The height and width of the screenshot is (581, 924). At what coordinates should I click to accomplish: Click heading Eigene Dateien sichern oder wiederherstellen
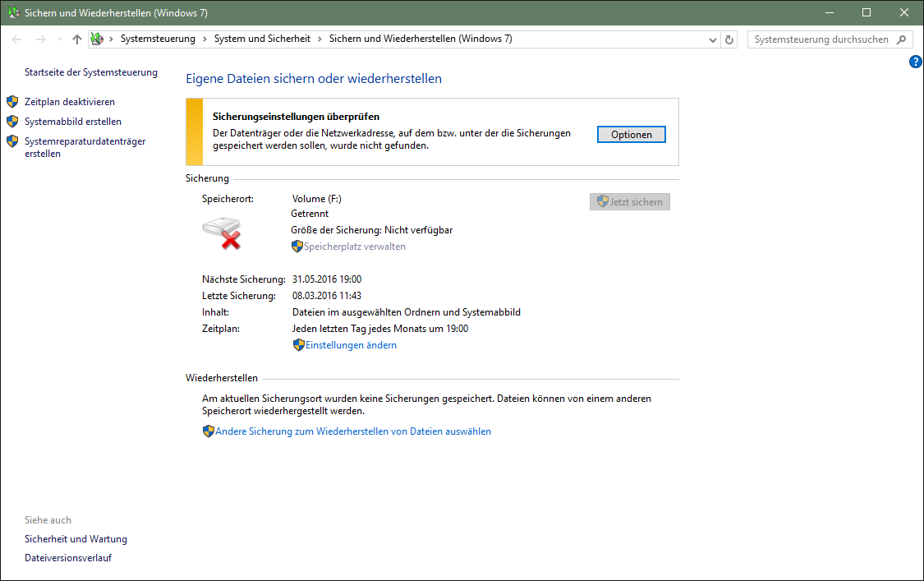click(314, 79)
